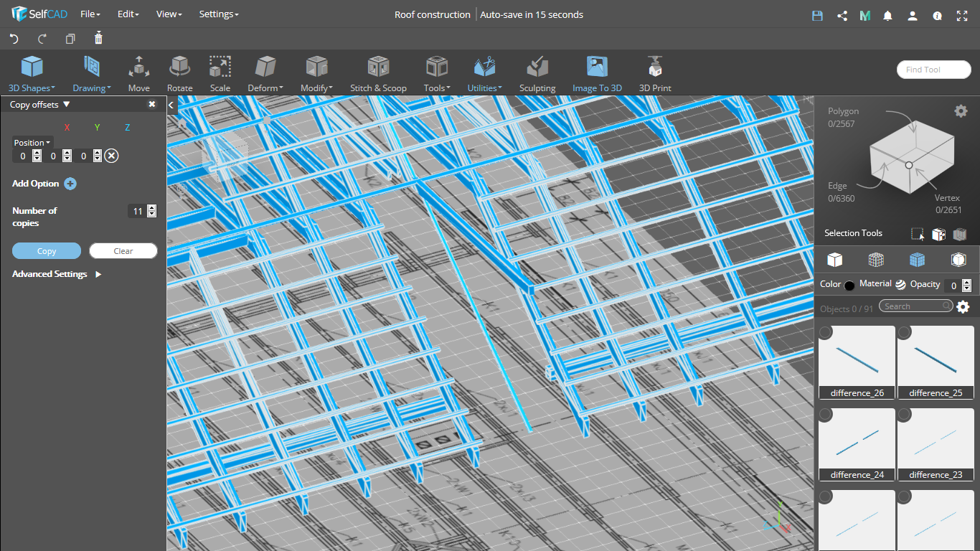This screenshot has width=980, height=551.
Task: Click the Delete trash icon
Action: [99, 38]
